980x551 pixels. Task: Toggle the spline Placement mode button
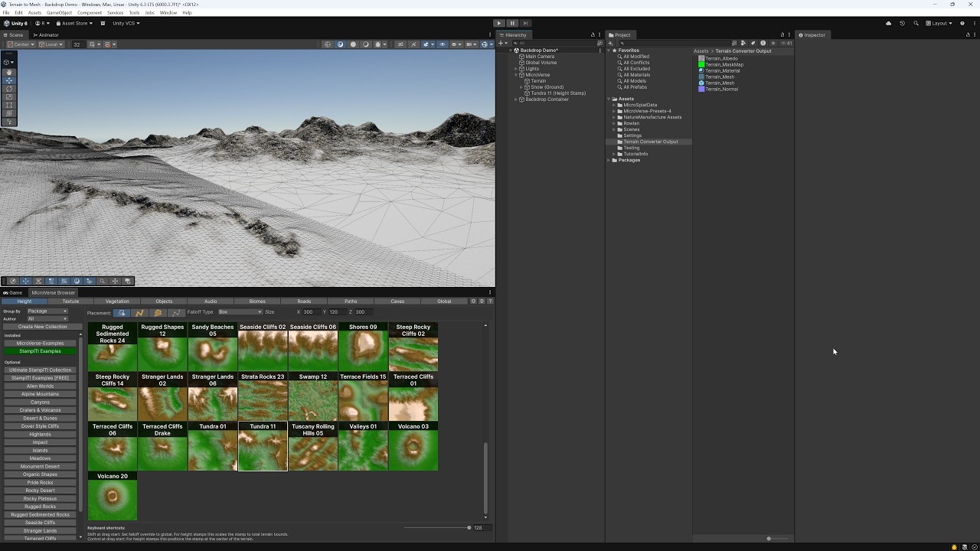point(139,312)
